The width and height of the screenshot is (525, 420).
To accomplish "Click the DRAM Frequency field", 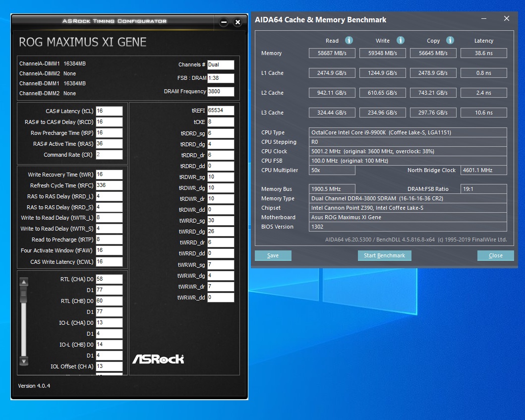I will [x=221, y=91].
